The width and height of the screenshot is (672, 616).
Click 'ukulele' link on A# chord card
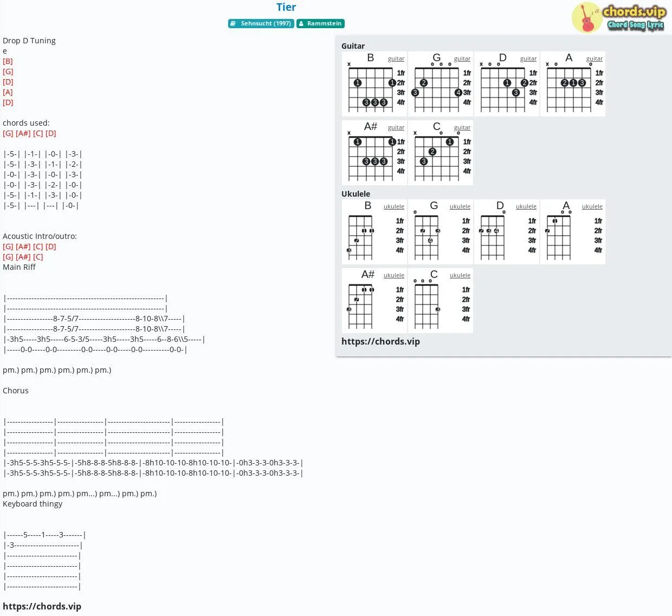pyautogui.click(x=394, y=275)
